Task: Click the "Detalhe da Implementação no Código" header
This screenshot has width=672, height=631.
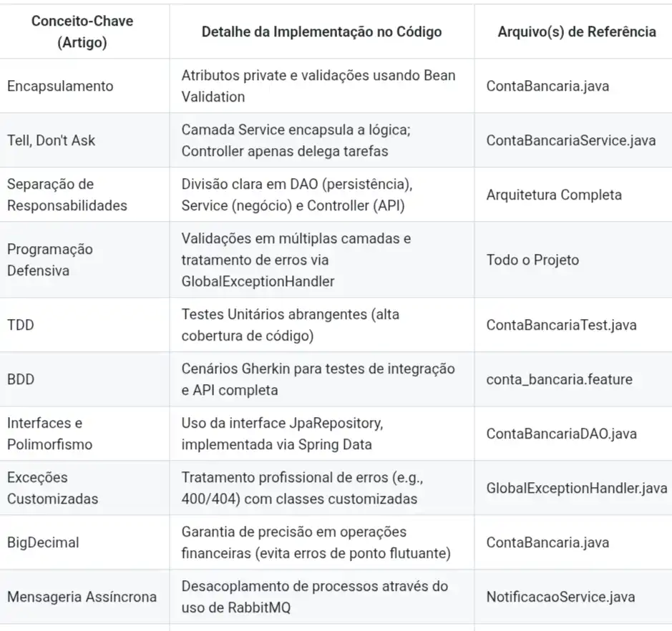Action: (321, 31)
